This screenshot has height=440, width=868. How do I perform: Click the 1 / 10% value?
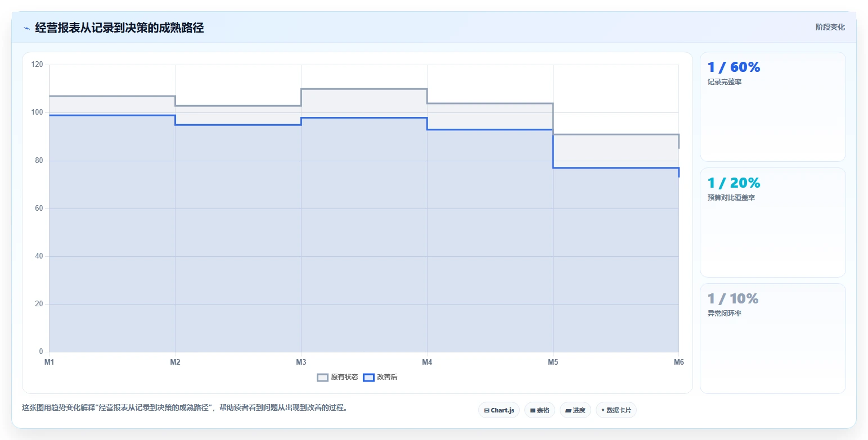[733, 299]
